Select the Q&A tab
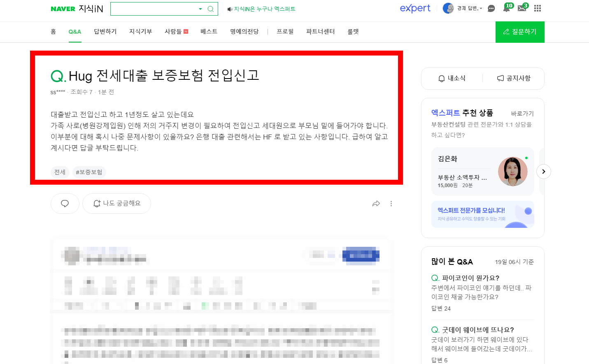 point(75,32)
